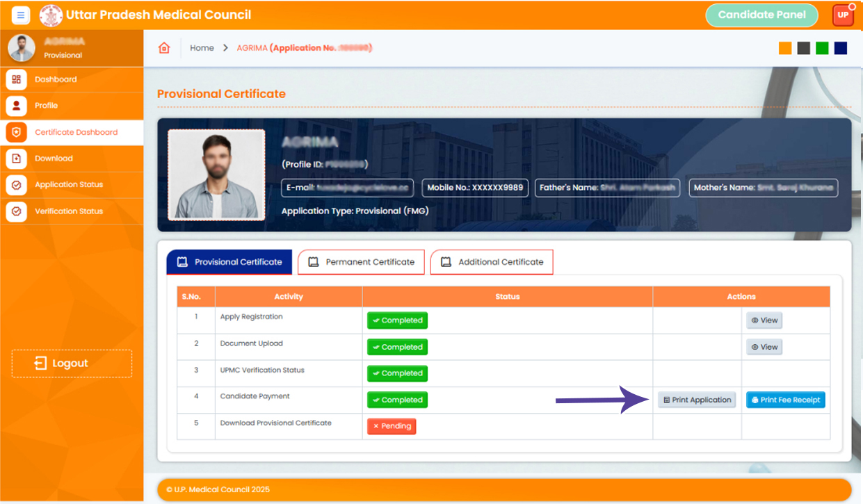Open the Candidate Panel button
Image resolution: width=863 pixels, height=504 pixels.
pos(761,15)
